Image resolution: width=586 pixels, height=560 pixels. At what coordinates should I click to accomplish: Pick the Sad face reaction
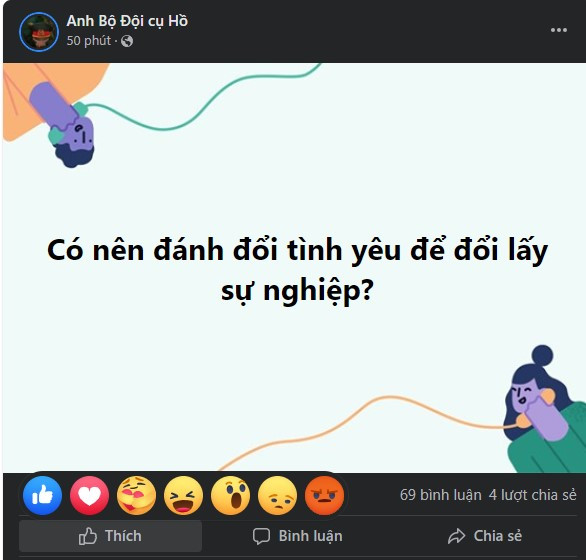click(x=278, y=495)
